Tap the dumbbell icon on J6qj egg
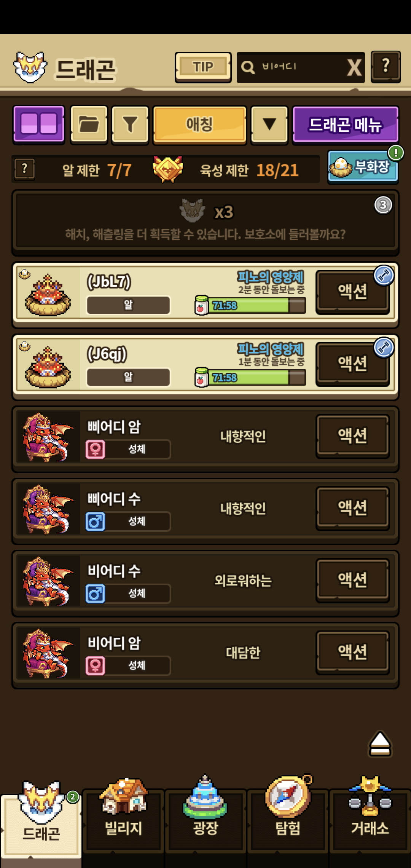Viewport: 411px width, 868px height. [384, 348]
